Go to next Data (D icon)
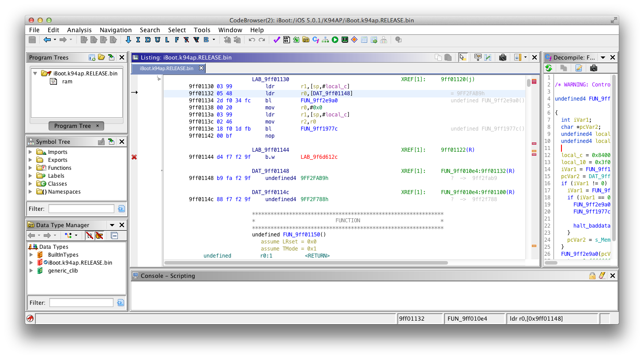 (147, 40)
